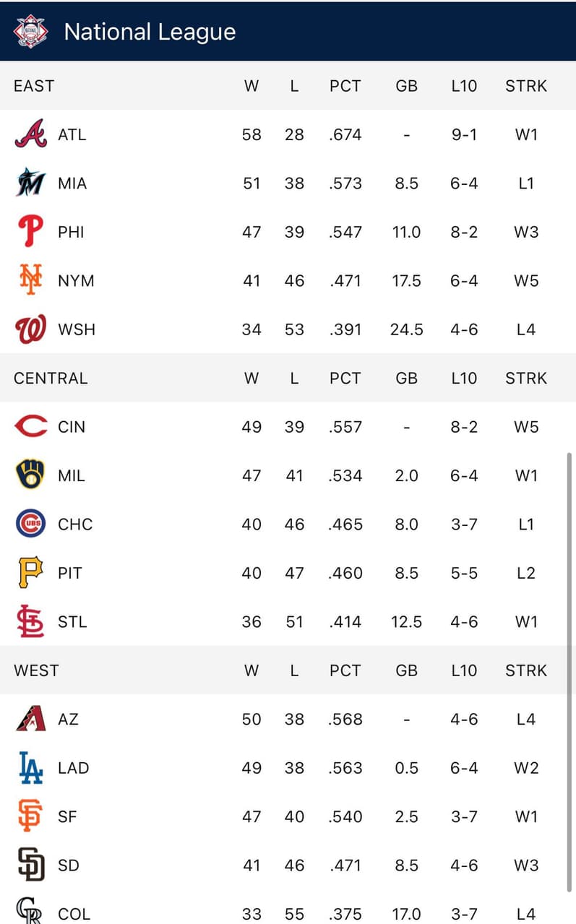576x924 pixels.
Task: Select the EAST division header
Action: pos(34,86)
